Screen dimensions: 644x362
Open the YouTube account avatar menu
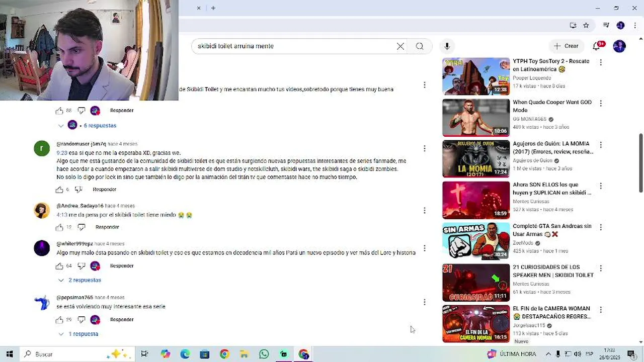[x=619, y=46]
